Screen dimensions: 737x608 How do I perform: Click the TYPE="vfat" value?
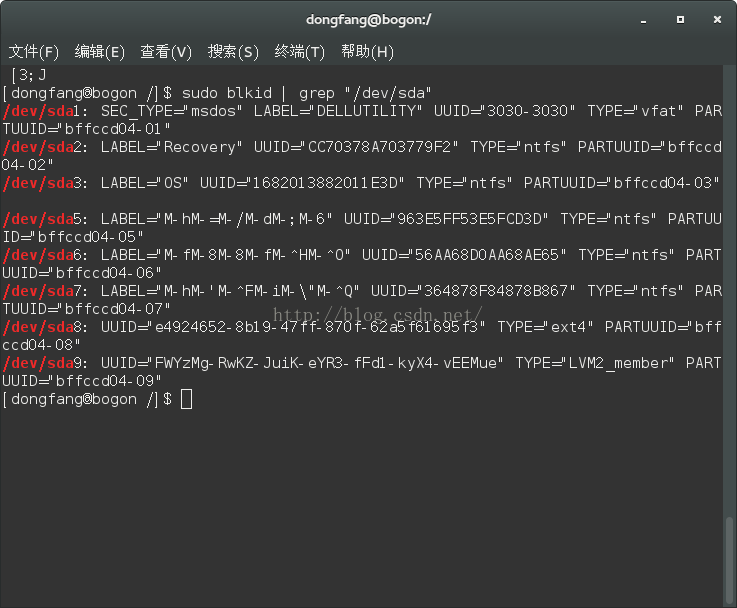click(x=635, y=111)
